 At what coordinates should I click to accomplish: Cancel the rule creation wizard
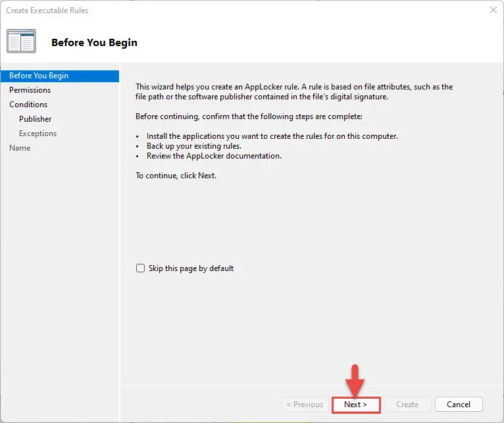click(459, 405)
